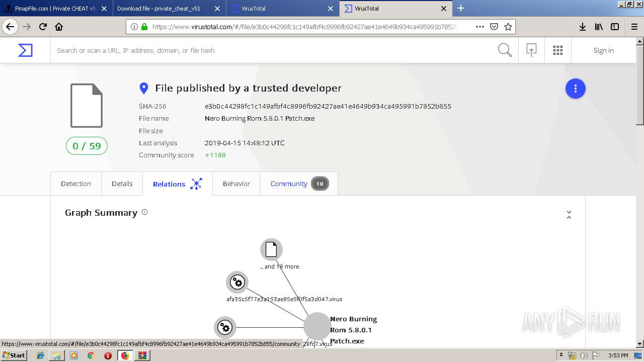
Task: Switch to PinapFile.com browser tab
Action: pos(56,8)
